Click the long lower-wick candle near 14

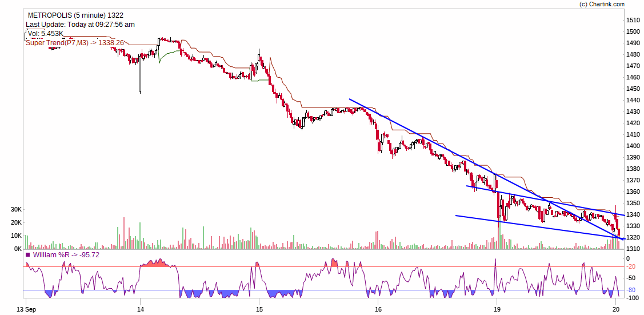(x=140, y=80)
